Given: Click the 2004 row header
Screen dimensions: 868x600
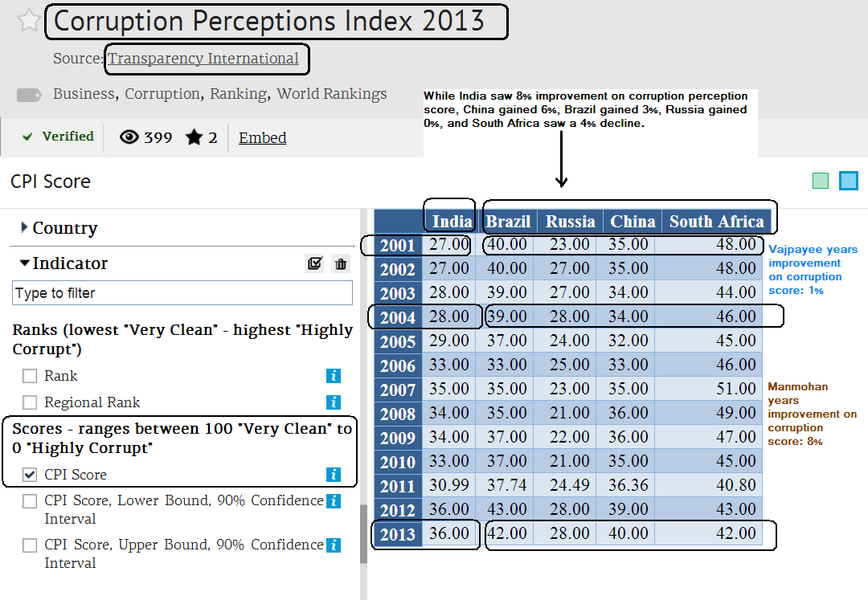Looking at the screenshot, I should point(398,317).
